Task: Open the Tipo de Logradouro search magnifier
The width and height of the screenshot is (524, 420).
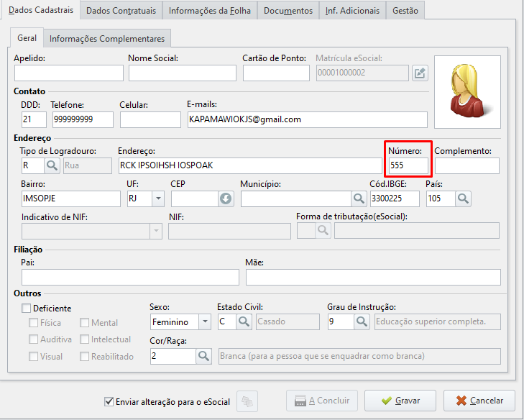Action: click(x=52, y=165)
